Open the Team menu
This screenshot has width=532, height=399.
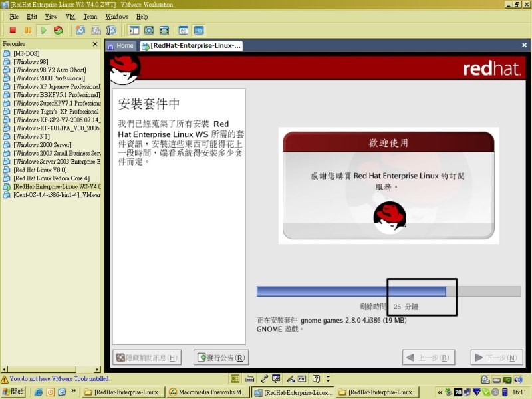(x=90, y=17)
